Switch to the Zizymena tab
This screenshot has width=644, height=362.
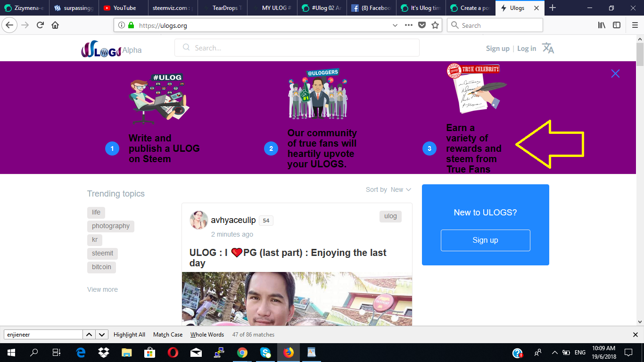(x=25, y=8)
